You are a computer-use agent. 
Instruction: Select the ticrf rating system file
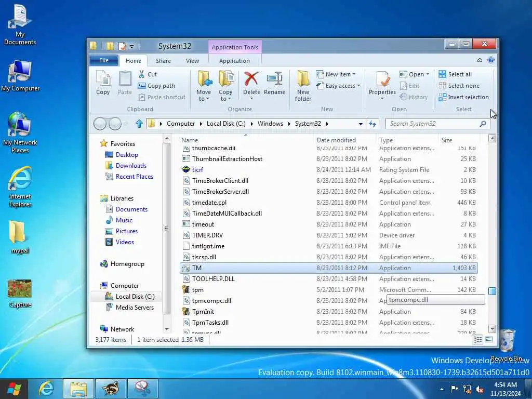click(x=328, y=170)
